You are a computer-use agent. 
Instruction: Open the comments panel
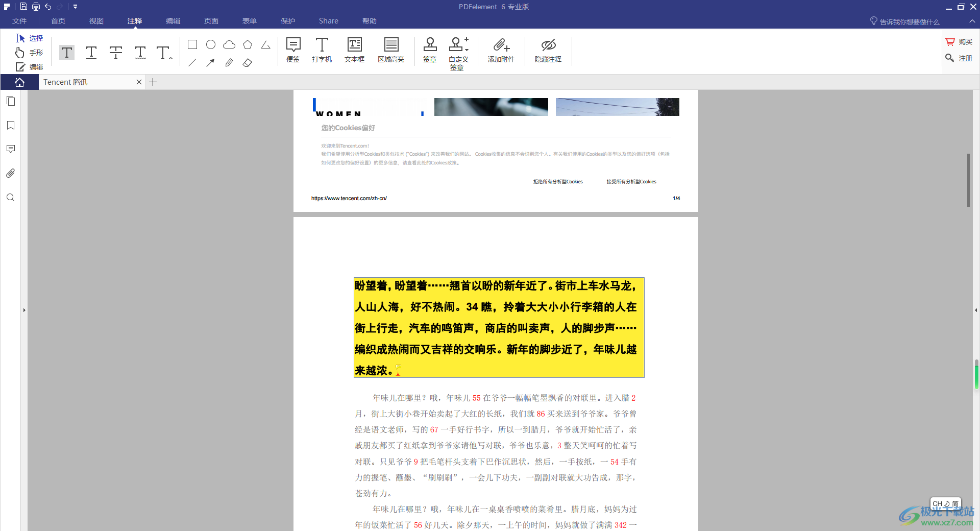[x=11, y=149]
